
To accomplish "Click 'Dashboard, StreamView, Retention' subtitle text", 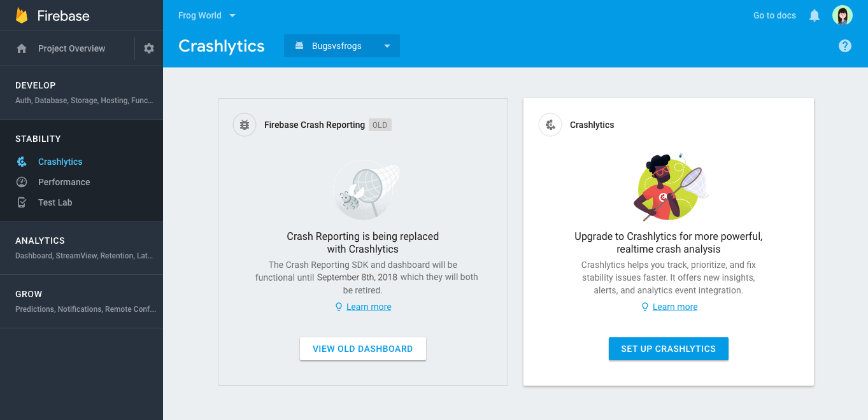I will pos(84,256).
